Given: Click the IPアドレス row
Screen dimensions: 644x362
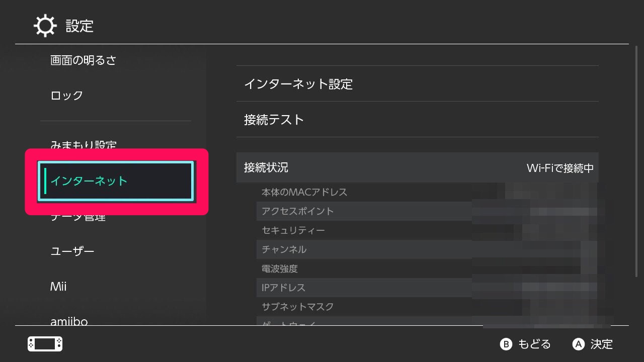Looking at the screenshot, I should click(282, 288).
